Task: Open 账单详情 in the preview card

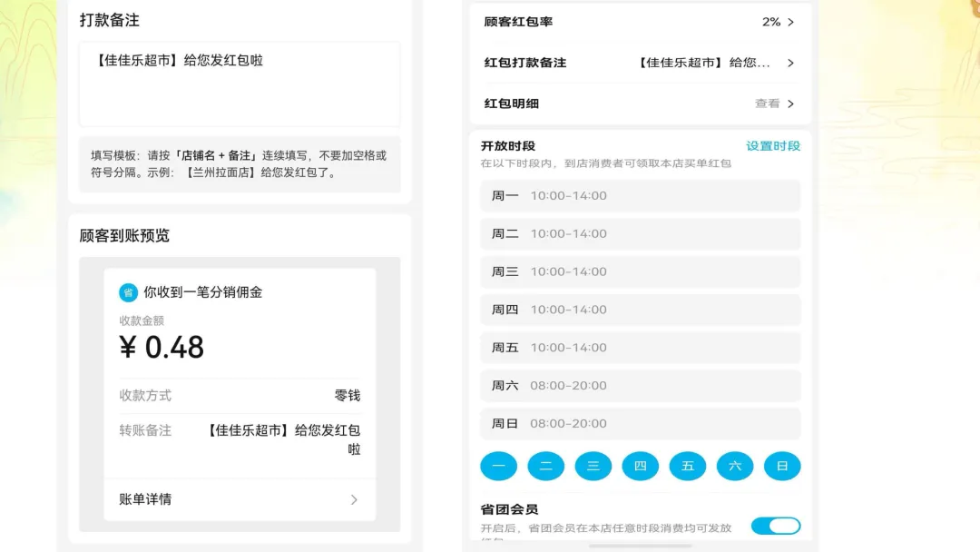Action: click(240, 499)
